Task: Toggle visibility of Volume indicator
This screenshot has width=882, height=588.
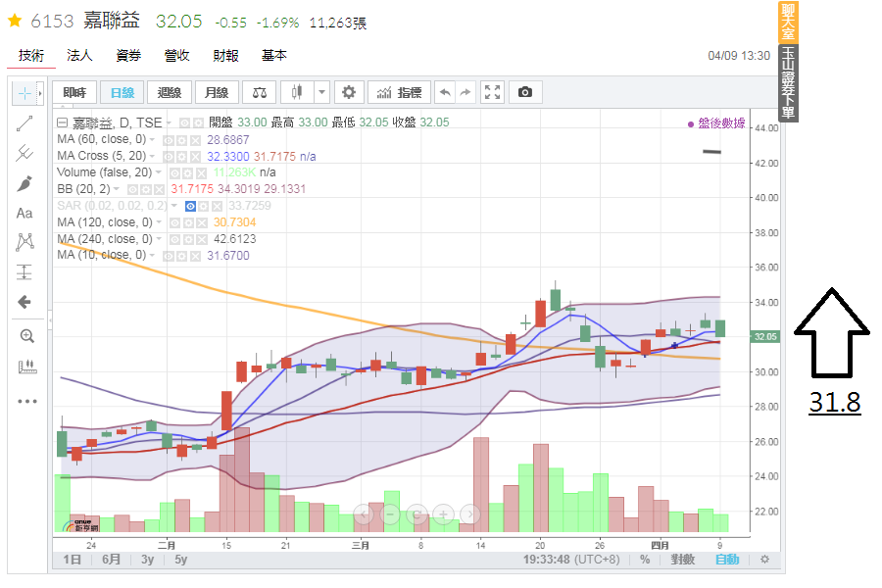Action: point(175,172)
